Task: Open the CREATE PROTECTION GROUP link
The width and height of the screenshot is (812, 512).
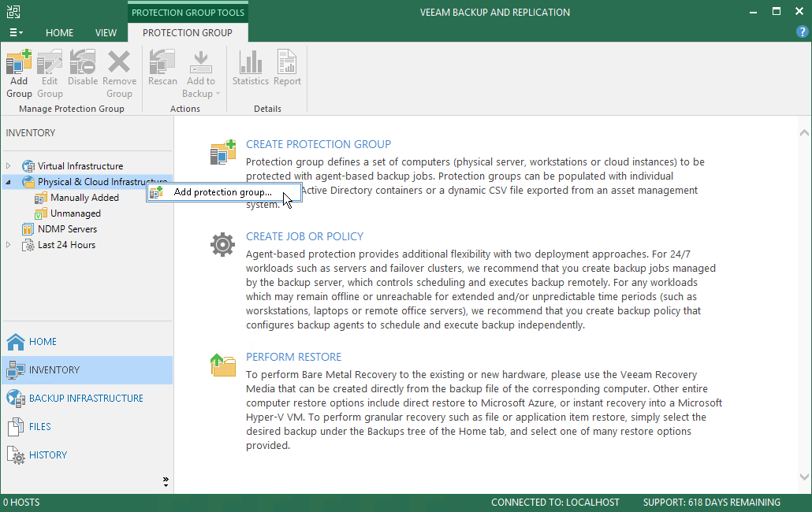Action: point(318,144)
